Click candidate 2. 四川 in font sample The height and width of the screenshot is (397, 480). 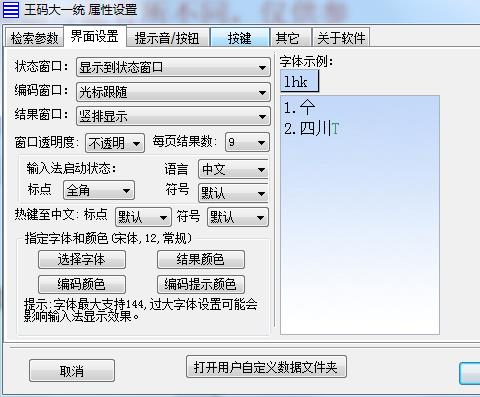tap(312, 129)
